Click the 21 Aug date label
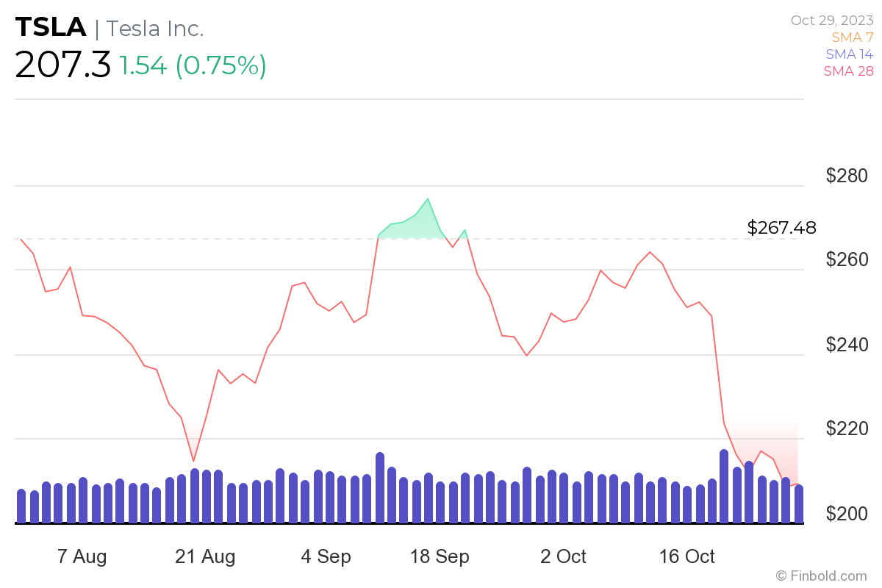 tap(205, 556)
